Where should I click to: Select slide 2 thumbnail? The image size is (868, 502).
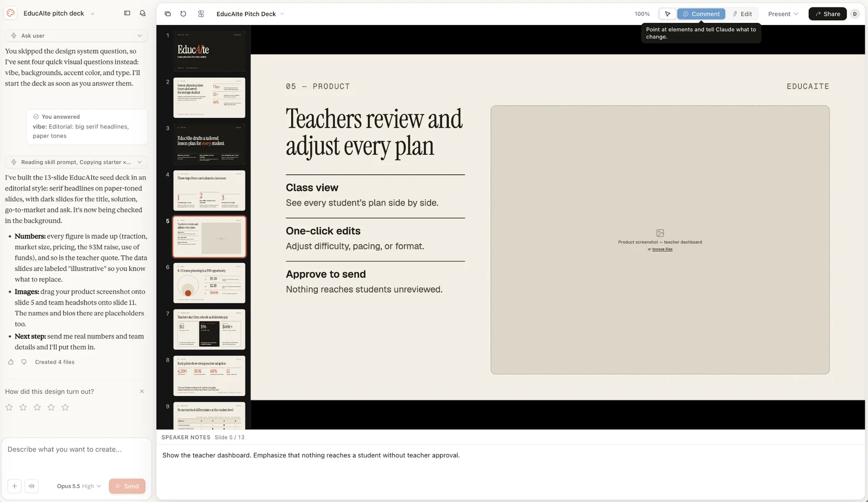209,98
